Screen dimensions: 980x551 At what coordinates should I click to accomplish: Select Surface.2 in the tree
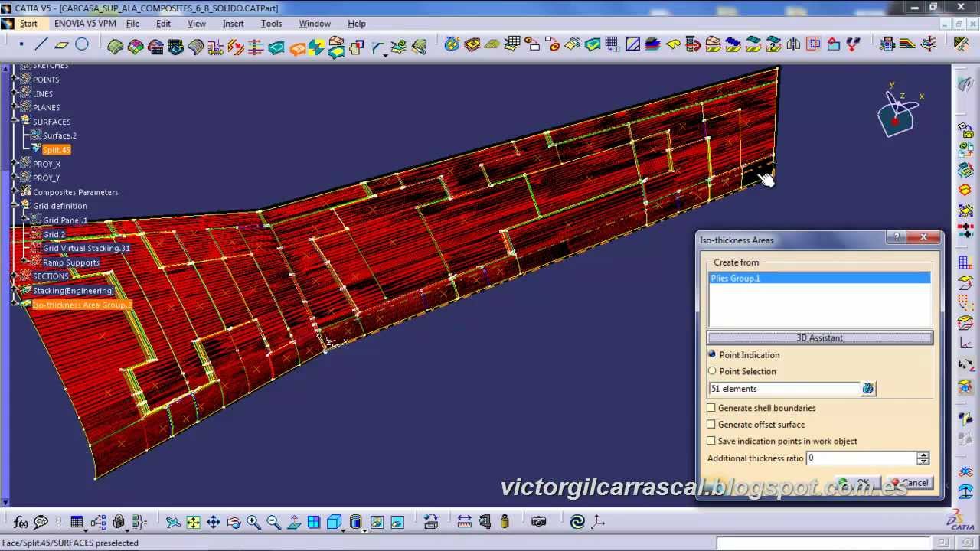point(59,135)
